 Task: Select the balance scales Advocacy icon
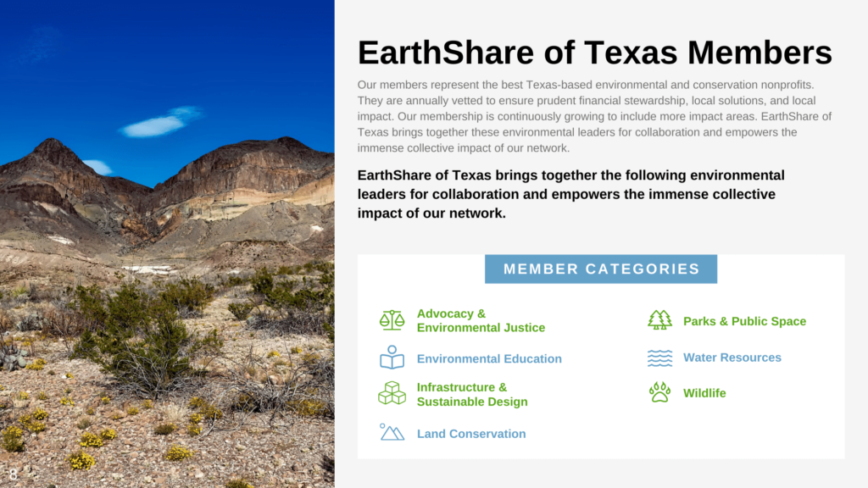[x=391, y=319]
